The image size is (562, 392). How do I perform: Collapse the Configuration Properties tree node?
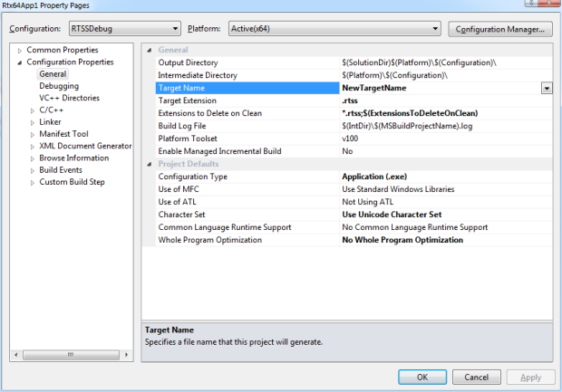point(20,62)
